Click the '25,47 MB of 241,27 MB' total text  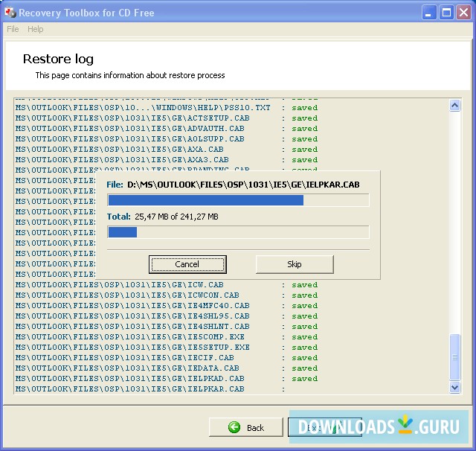tap(176, 217)
